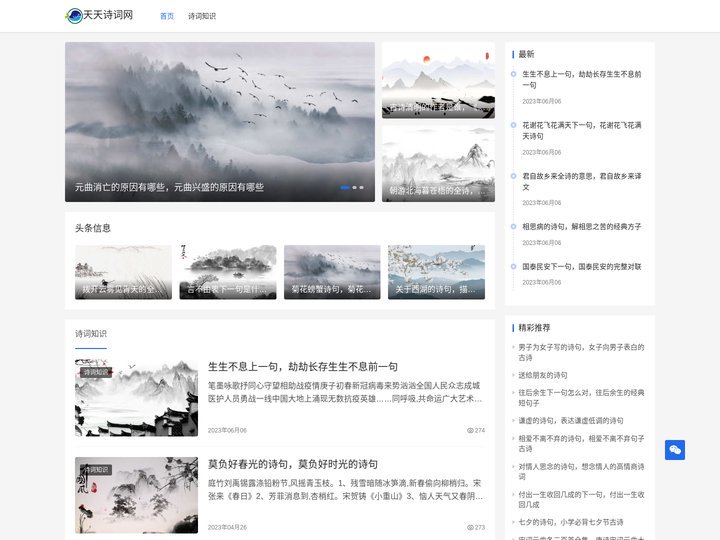Viewport: 720px width, 540px height.
Task: Open recommended 对情人思念的诗句
Action: (581, 472)
